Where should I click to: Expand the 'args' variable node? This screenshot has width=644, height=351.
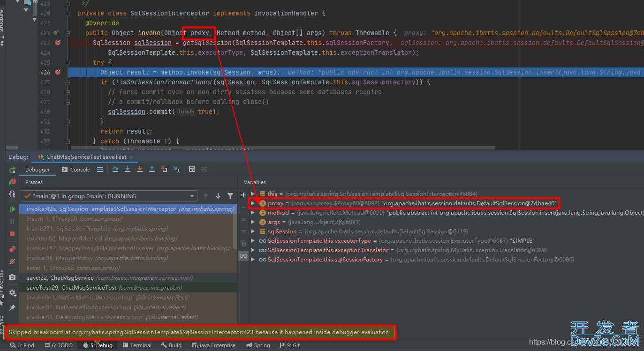(x=253, y=222)
